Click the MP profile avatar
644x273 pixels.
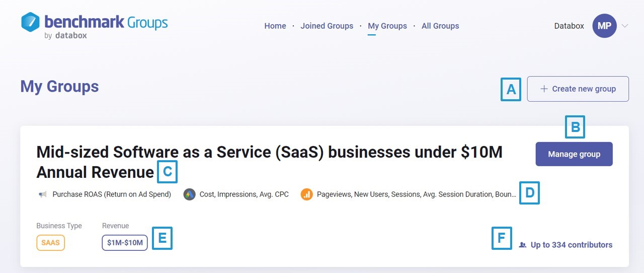(x=604, y=26)
